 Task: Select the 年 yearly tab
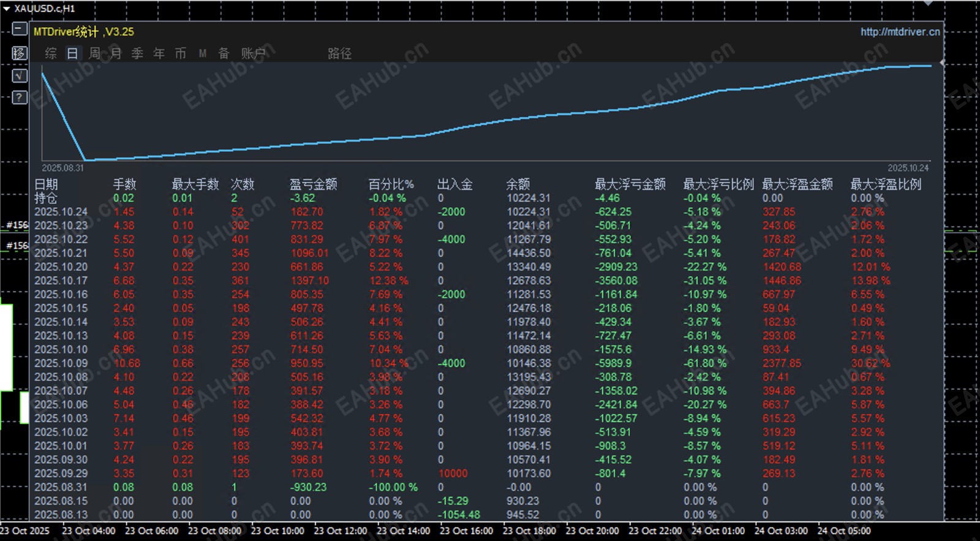159,53
